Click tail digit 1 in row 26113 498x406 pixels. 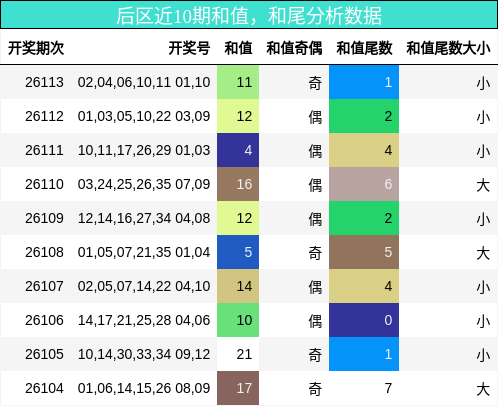click(364, 82)
